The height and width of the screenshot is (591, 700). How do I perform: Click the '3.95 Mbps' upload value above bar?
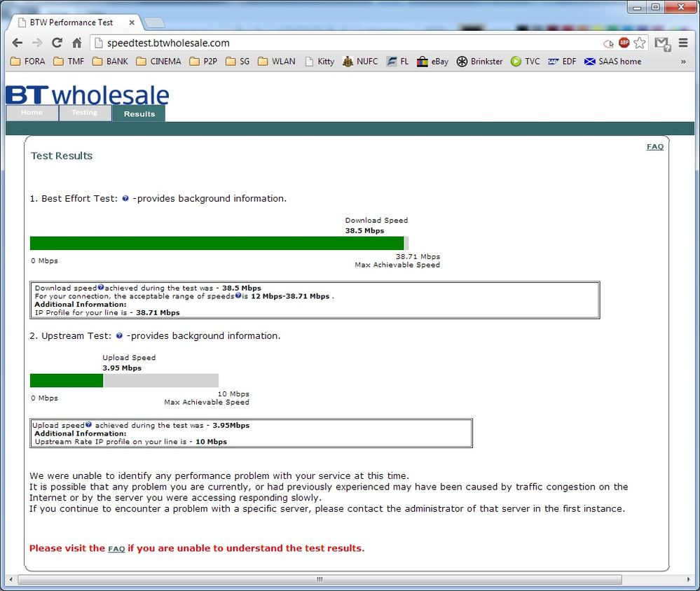pos(122,368)
